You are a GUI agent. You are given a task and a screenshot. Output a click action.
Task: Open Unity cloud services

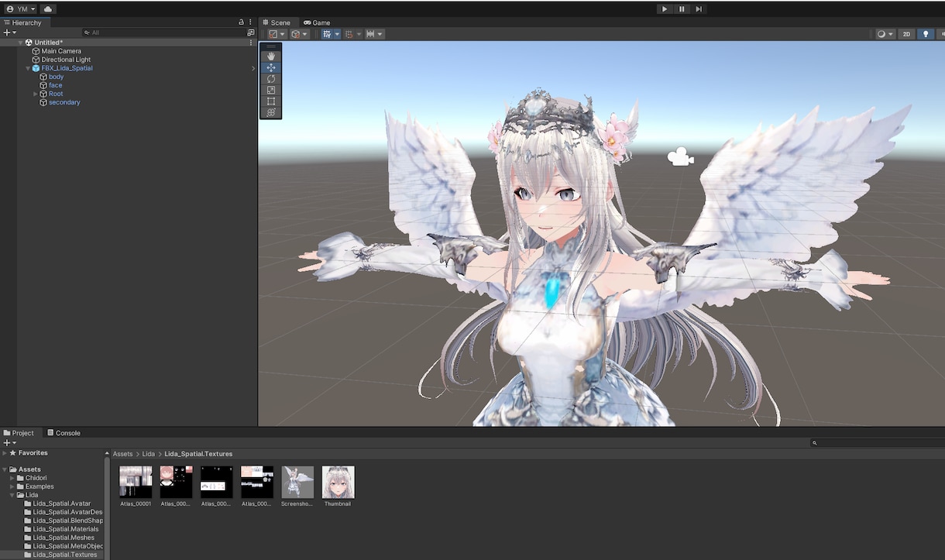click(x=47, y=9)
